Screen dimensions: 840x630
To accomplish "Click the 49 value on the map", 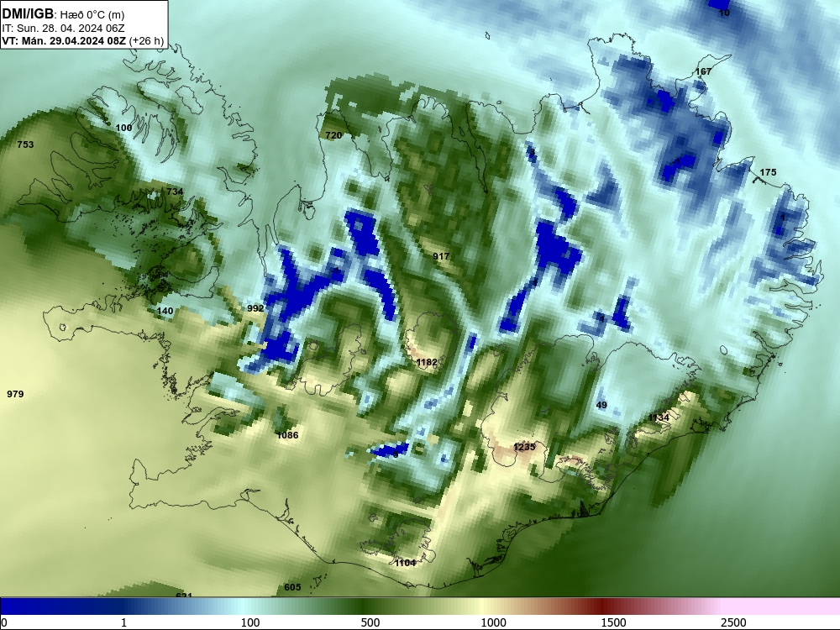I will click(601, 405).
